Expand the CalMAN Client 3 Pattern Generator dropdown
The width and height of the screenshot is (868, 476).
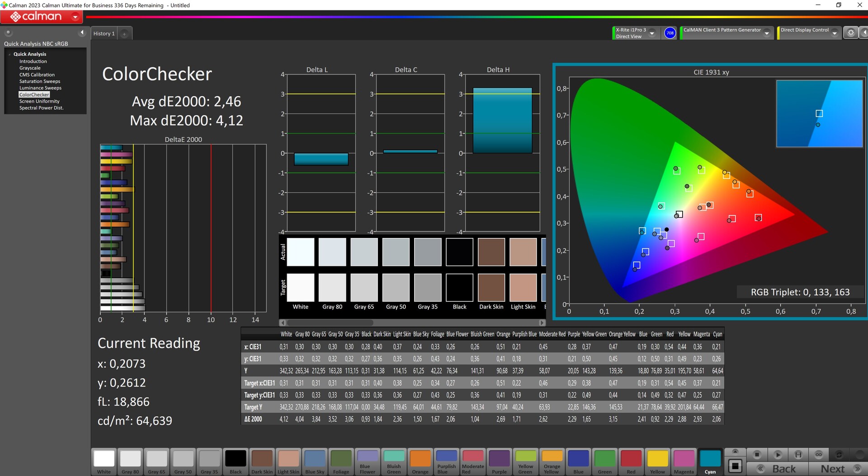click(x=767, y=33)
